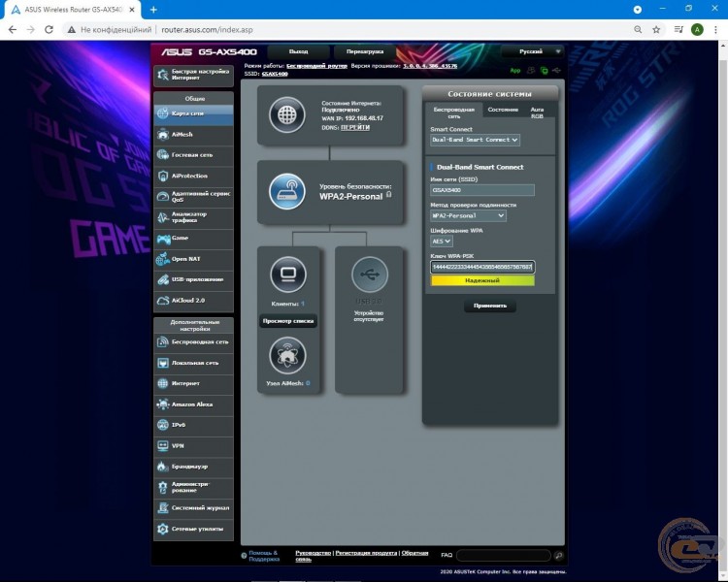
Task: Click the WPA-PSK key field
Action: tap(482, 267)
